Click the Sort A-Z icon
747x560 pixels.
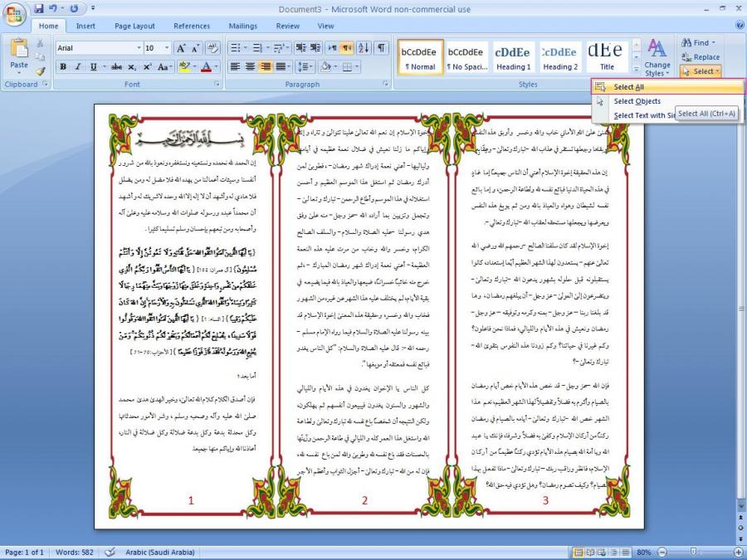tap(363, 48)
